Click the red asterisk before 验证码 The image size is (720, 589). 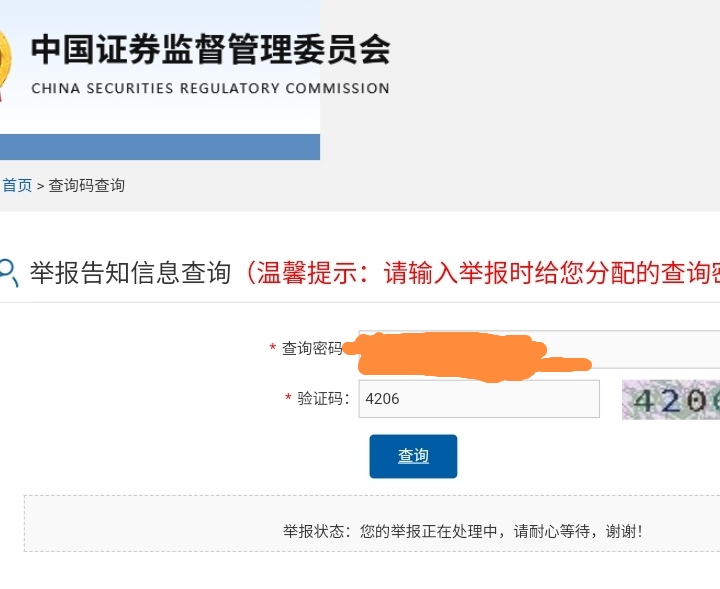point(288,399)
